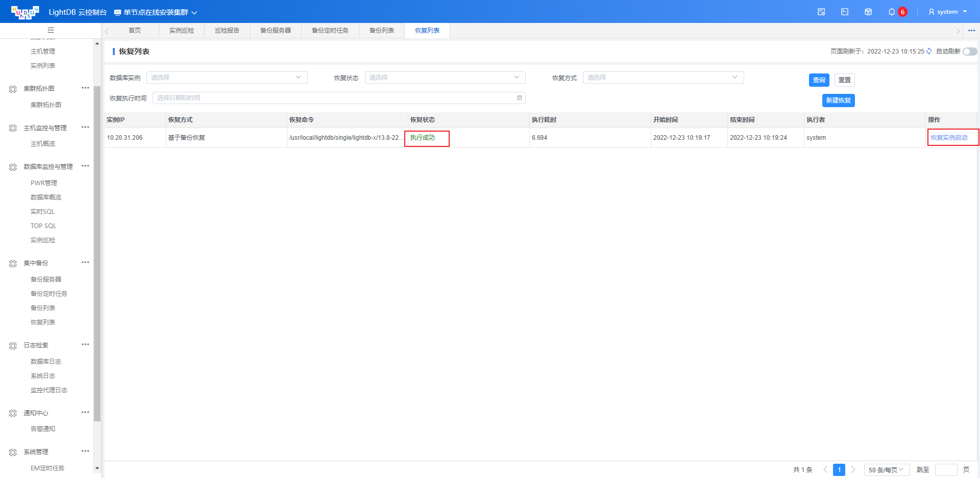
Task: Click the 3D cube icon in header
Action: 868,12
